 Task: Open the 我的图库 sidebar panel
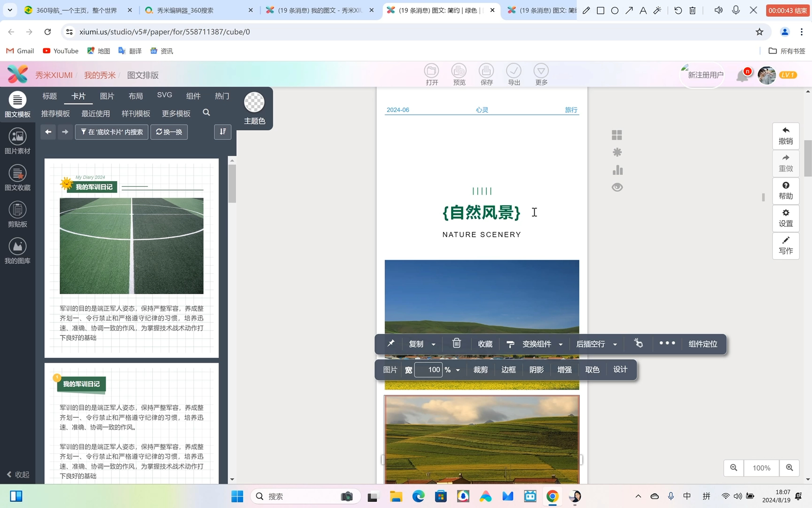17,252
